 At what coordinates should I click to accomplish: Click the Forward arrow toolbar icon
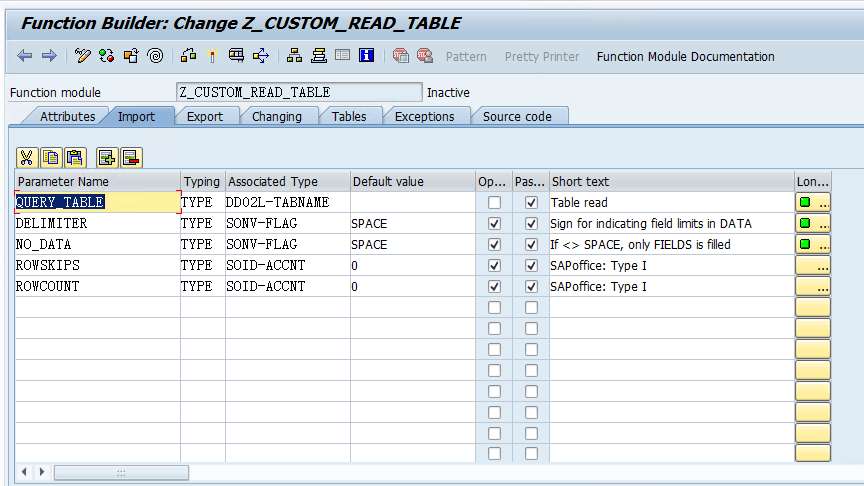tap(49, 56)
